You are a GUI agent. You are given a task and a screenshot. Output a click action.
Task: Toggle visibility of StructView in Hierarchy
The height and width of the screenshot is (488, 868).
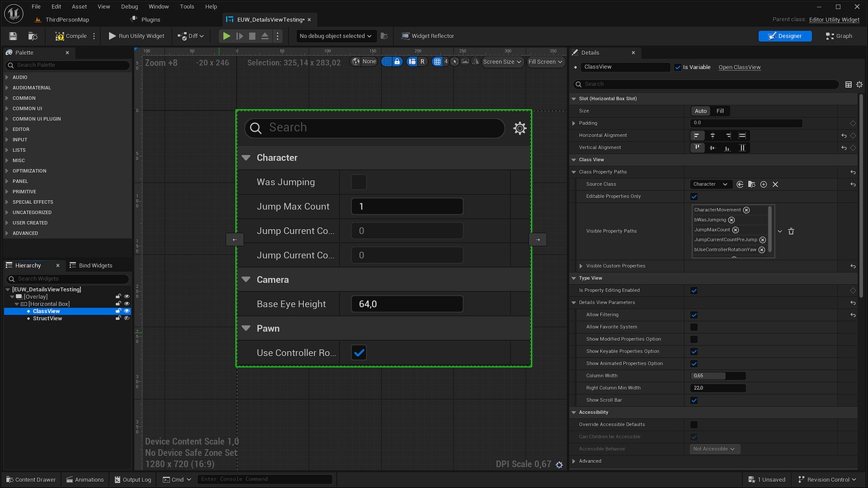127,319
